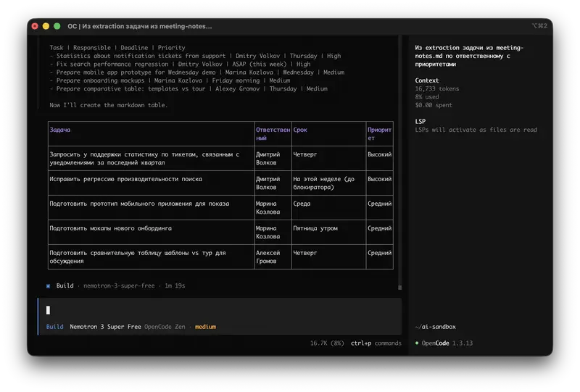Change the medium reasoning effort setting
Screen dimensions: 580x392
[205, 327]
